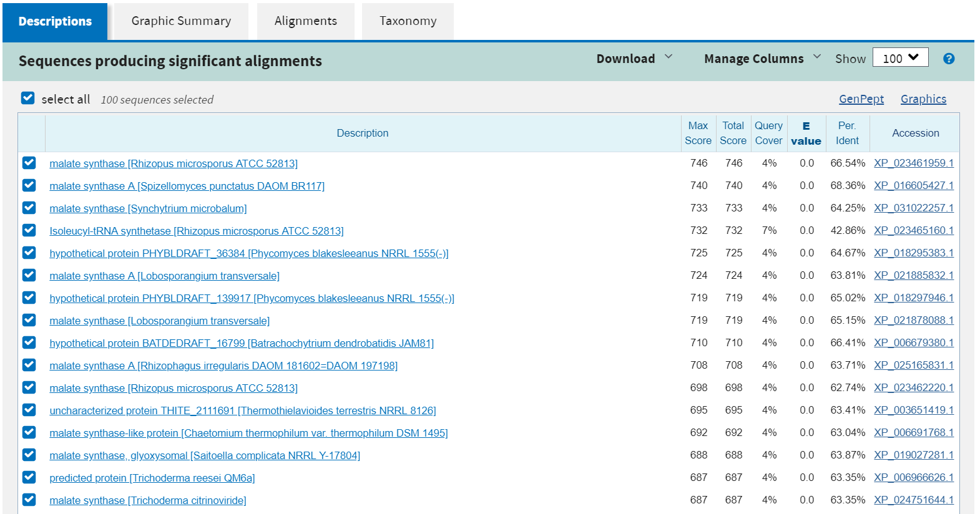Image resolution: width=980 pixels, height=514 pixels.
Task: Toggle checkbox for XP_021885832.1 row
Action: pyautogui.click(x=29, y=275)
